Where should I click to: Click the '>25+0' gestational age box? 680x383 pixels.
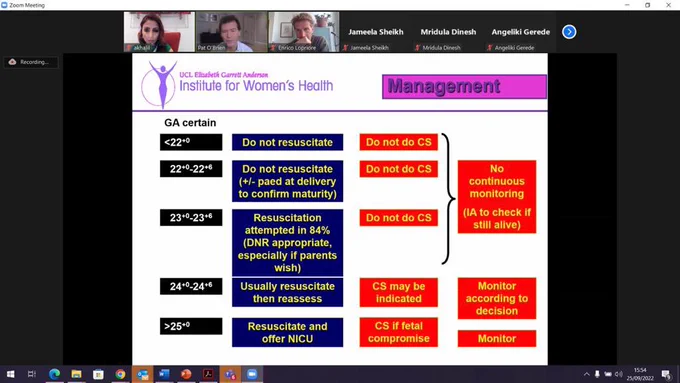[191, 326]
